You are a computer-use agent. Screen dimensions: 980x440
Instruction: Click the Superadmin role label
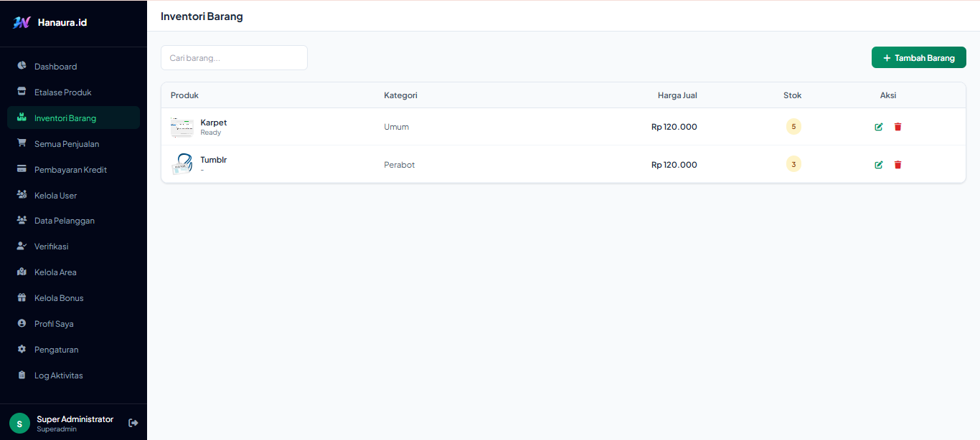tap(57, 429)
